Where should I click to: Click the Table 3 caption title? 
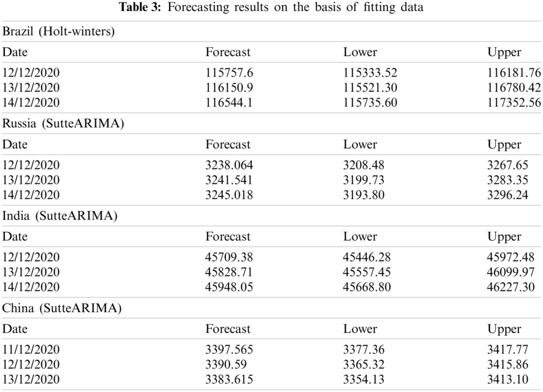tap(271, 7)
